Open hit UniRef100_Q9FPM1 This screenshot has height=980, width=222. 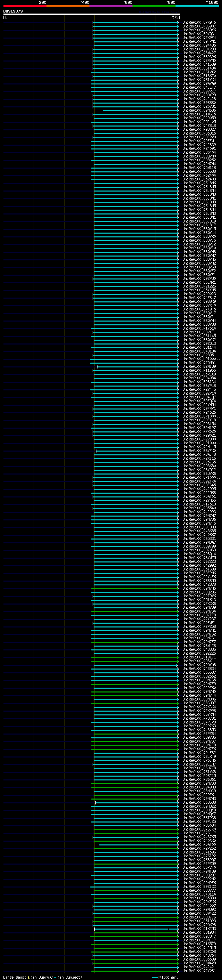[x=199, y=41]
